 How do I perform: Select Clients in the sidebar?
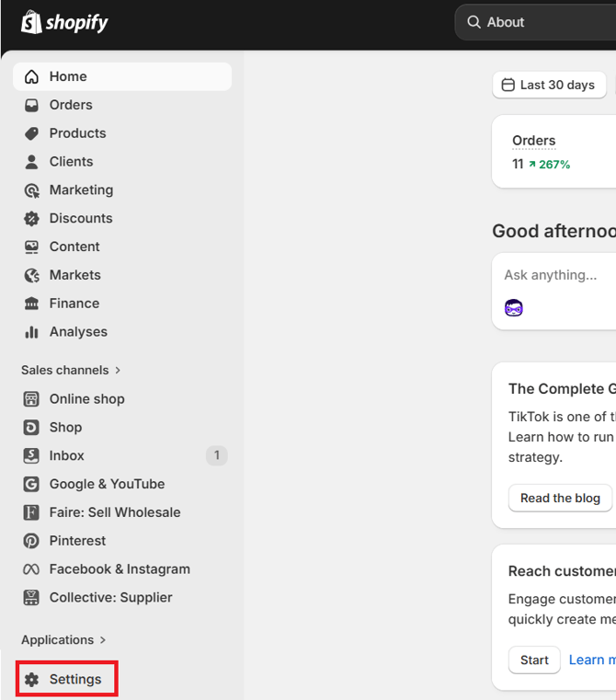122,162
